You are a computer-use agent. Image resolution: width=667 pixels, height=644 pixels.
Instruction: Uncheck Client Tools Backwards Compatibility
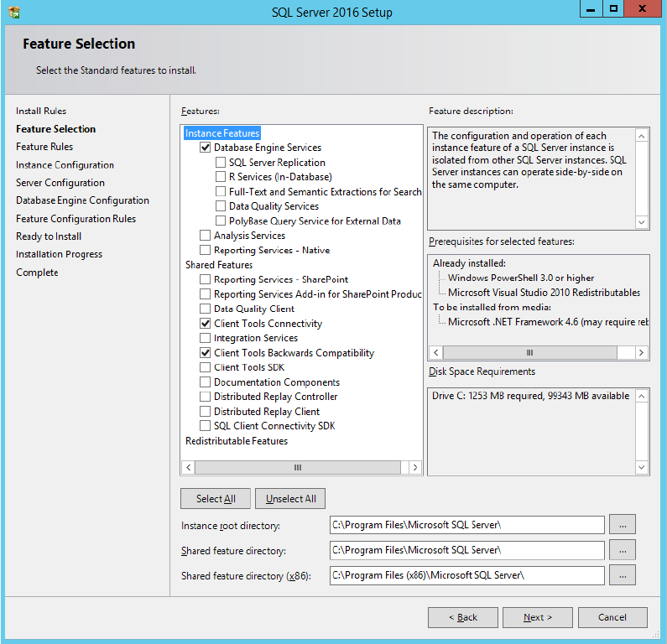205,353
